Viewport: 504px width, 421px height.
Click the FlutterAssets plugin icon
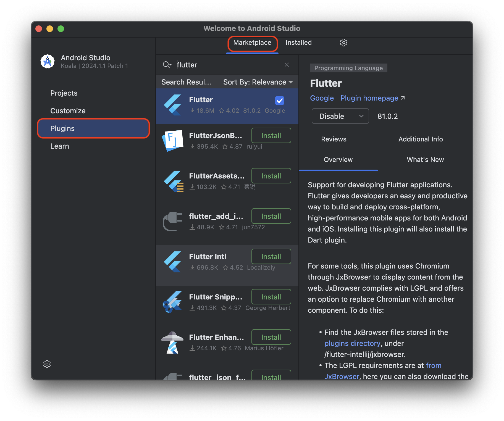173,181
